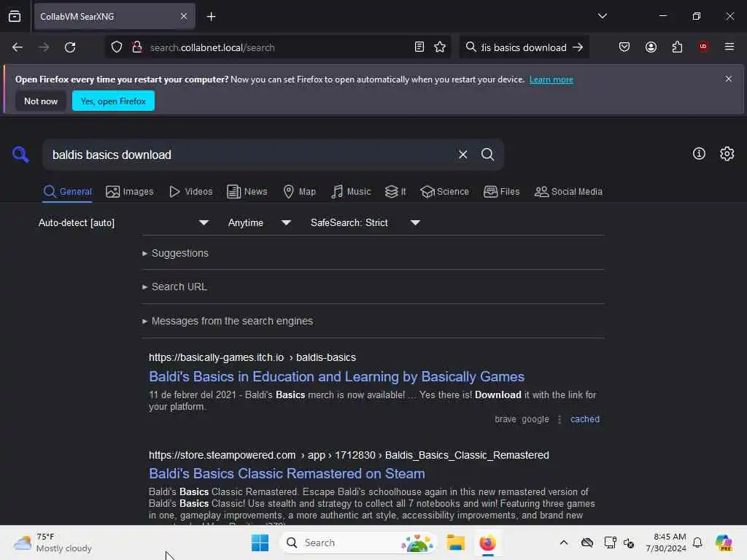Switch to the News search category

247,192
